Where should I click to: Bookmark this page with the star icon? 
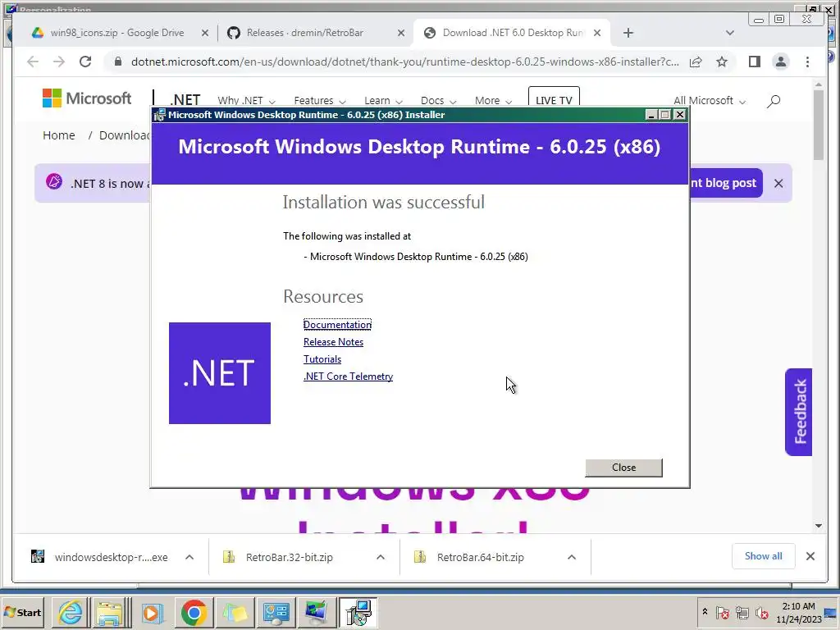click(722, 62)
